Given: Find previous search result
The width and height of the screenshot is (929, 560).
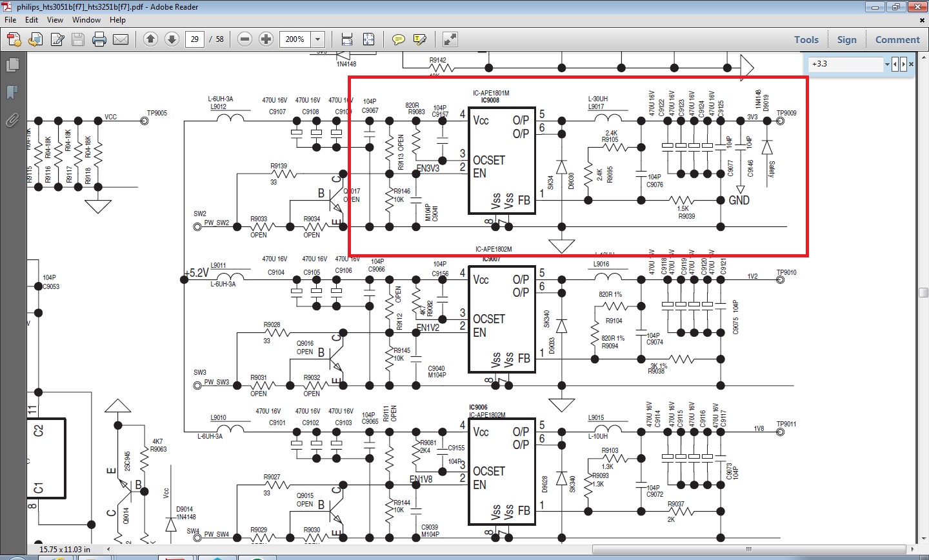Looking at the screenshot, I should click(x=895, y=65).
